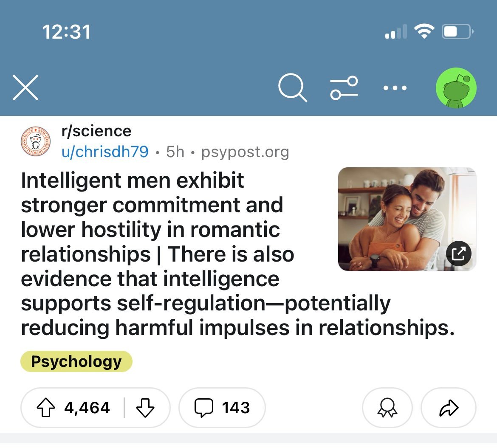Screen dimensions: 497x448
Task: Go to the r/science subreddit
Action: 96,131
